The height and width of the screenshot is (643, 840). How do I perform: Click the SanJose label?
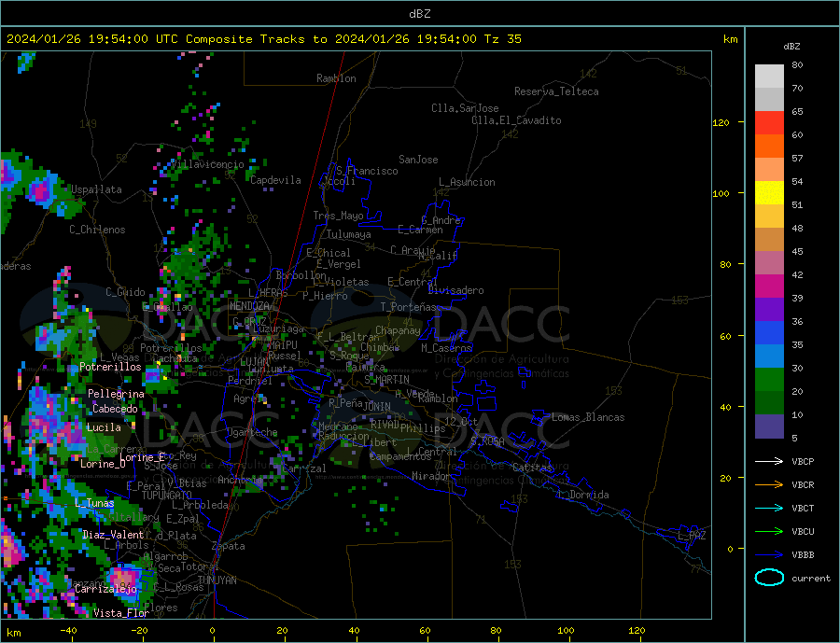tap(418, 160)
